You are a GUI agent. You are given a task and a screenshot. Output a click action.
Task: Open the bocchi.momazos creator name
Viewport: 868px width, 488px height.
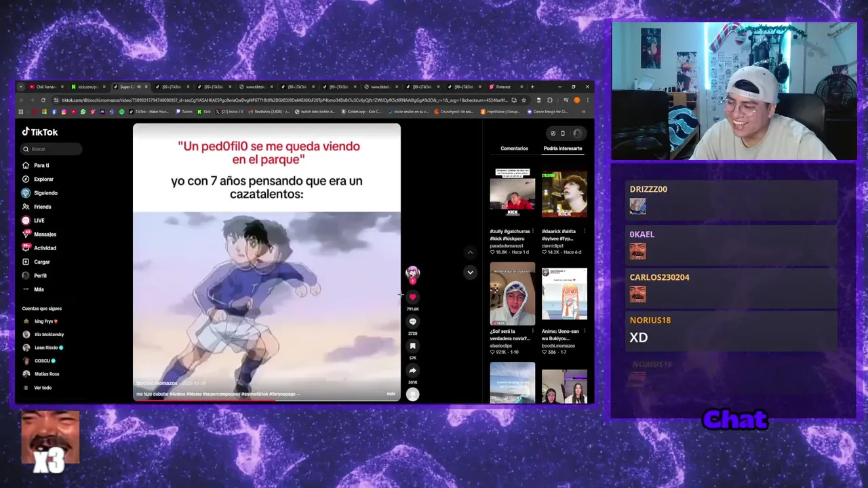157,384
